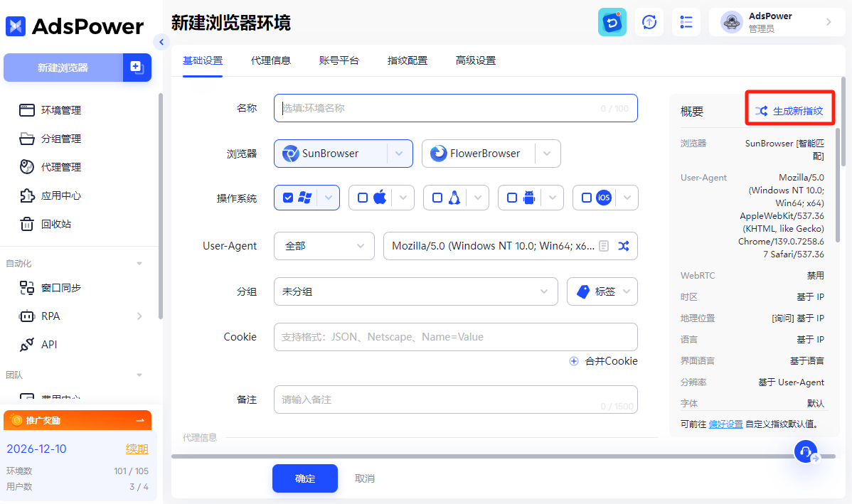The width and height of the screenshot is (852, 504).
Task: Enable the macOS Apple checkbox
Action: pos(363,198)
